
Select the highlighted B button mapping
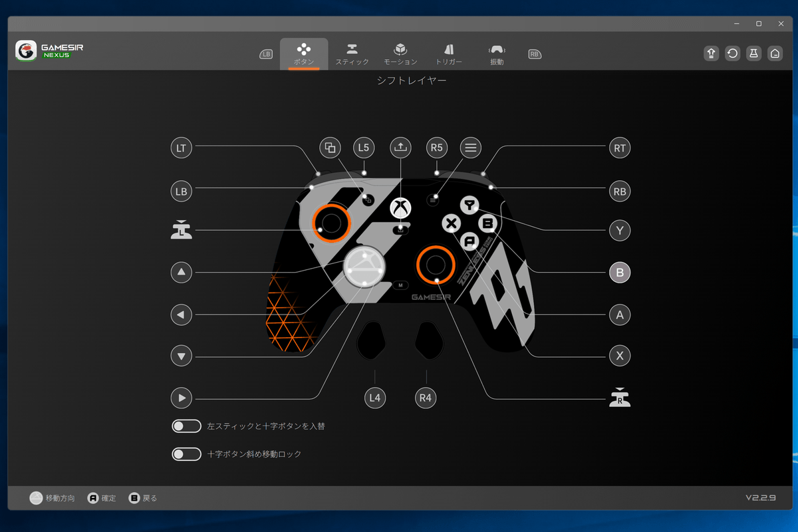(620, 272)
